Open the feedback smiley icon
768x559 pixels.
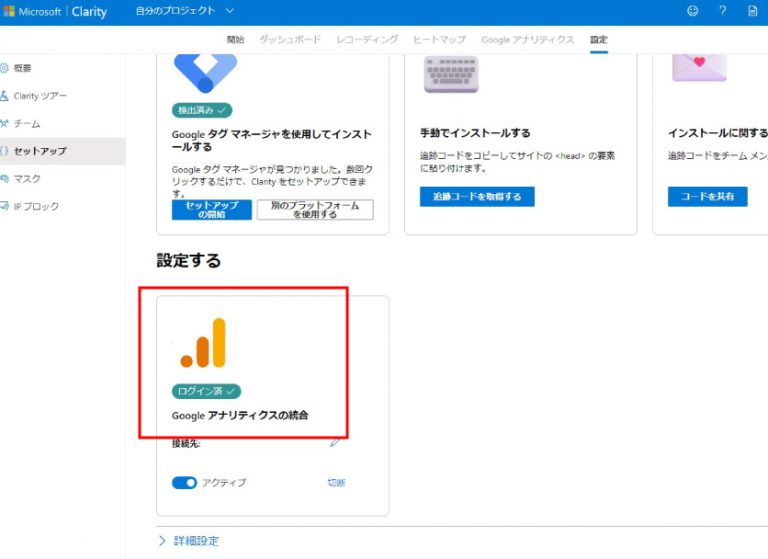[x=692, y=11]
